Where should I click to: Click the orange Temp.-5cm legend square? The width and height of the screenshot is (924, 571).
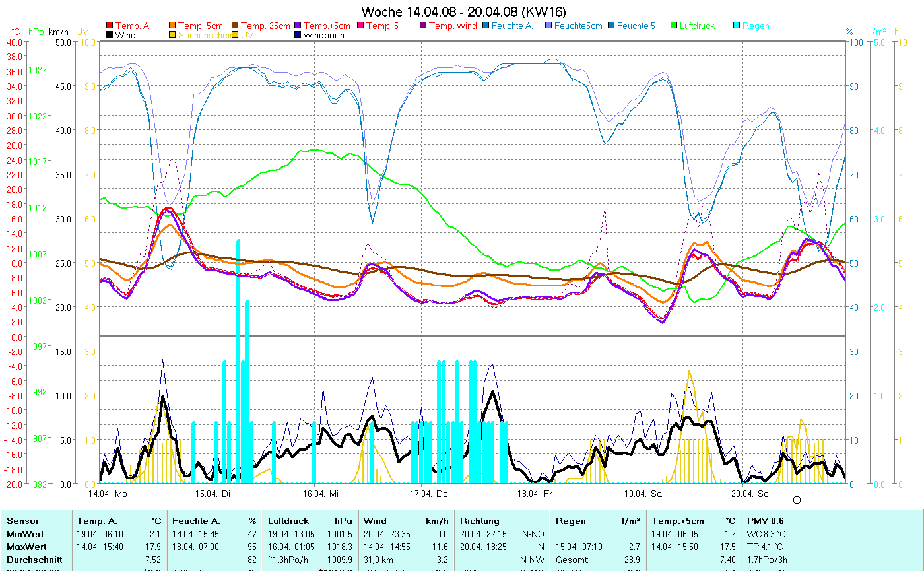pyautogui.click(x=173, y=26)
